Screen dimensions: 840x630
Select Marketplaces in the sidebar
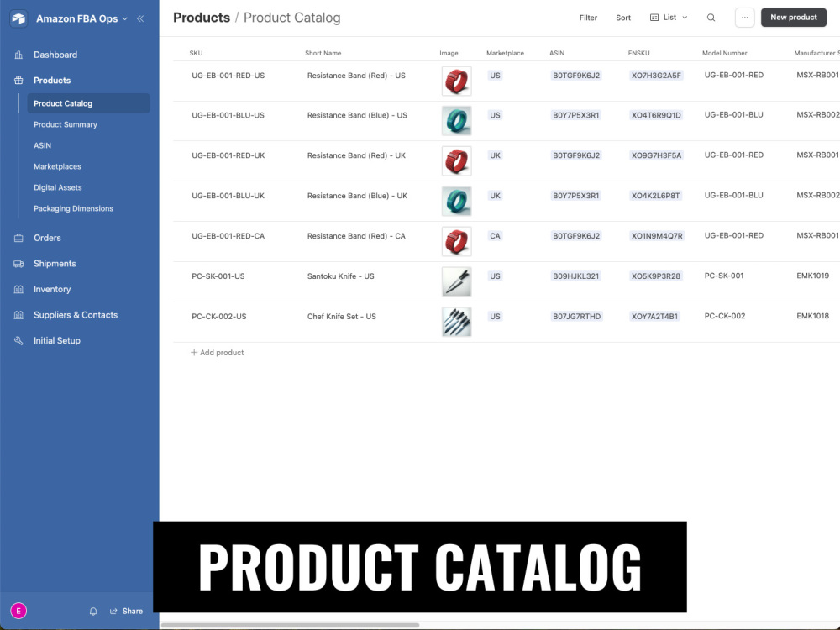(57, 166)
